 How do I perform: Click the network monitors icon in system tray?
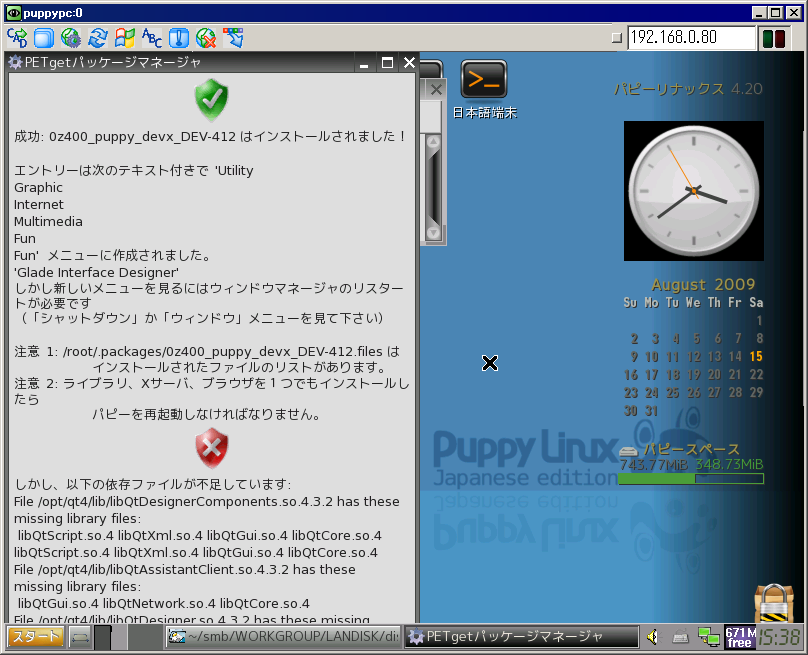tap(709, 637)
